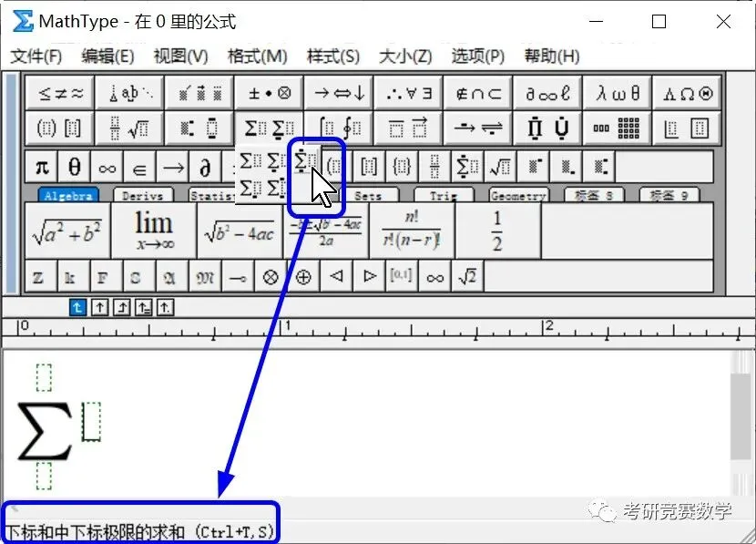Insert the circled plus ⊕ symbol

303,276
